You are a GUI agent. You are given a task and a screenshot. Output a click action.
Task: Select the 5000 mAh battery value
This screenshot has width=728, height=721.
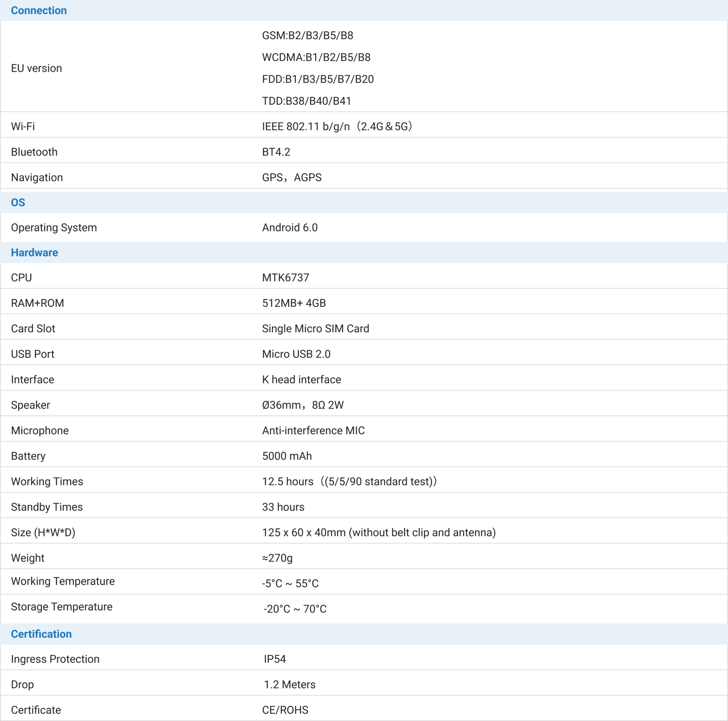[287, 456]
